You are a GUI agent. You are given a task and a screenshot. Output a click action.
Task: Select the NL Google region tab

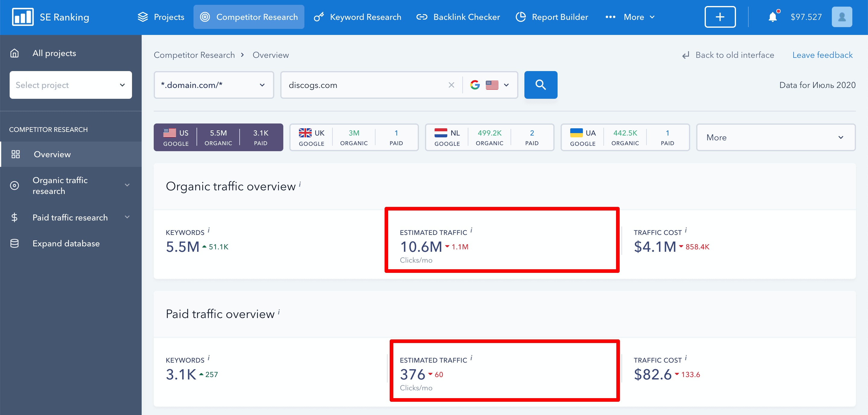point(489,137)
